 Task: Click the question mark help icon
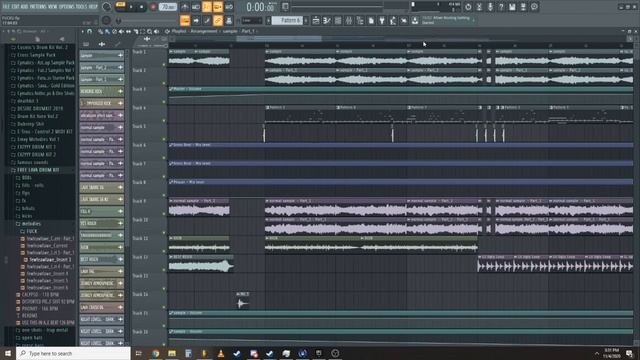(x=501, y=7)
